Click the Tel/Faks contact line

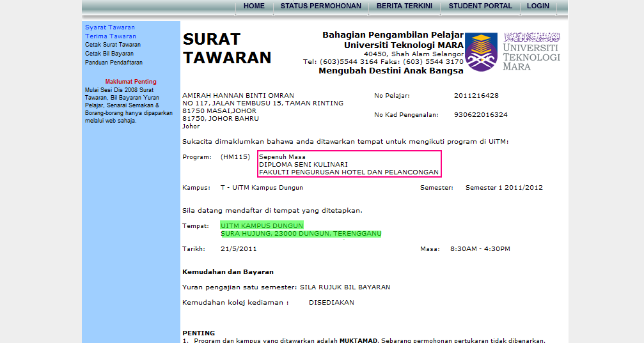(383, 62)
